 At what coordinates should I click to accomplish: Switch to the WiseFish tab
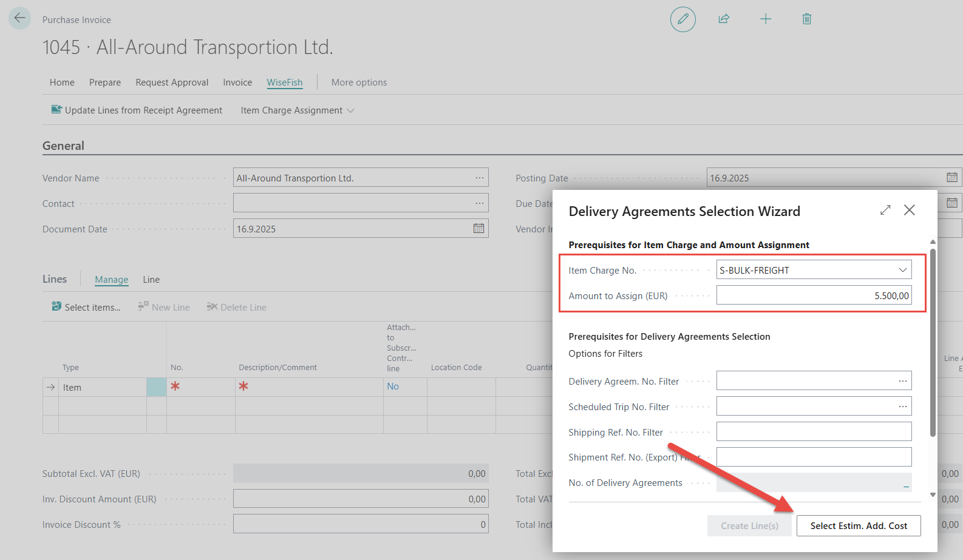tap(284, 83)
